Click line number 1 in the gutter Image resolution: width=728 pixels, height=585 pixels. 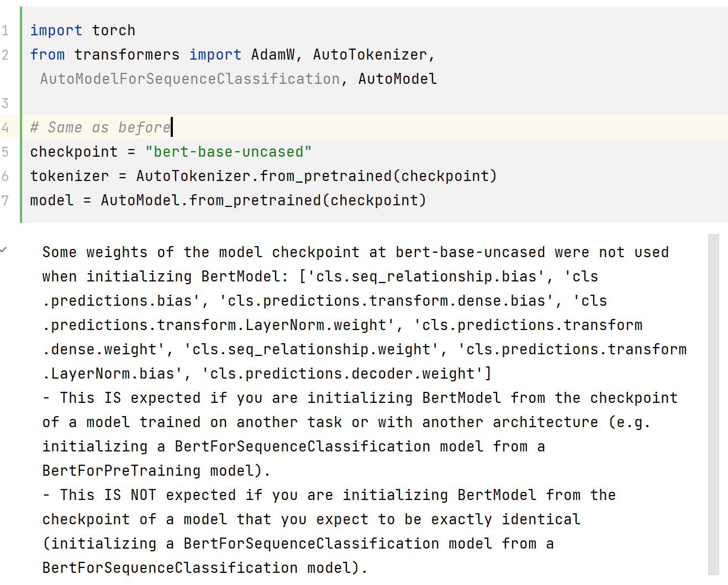6,30
